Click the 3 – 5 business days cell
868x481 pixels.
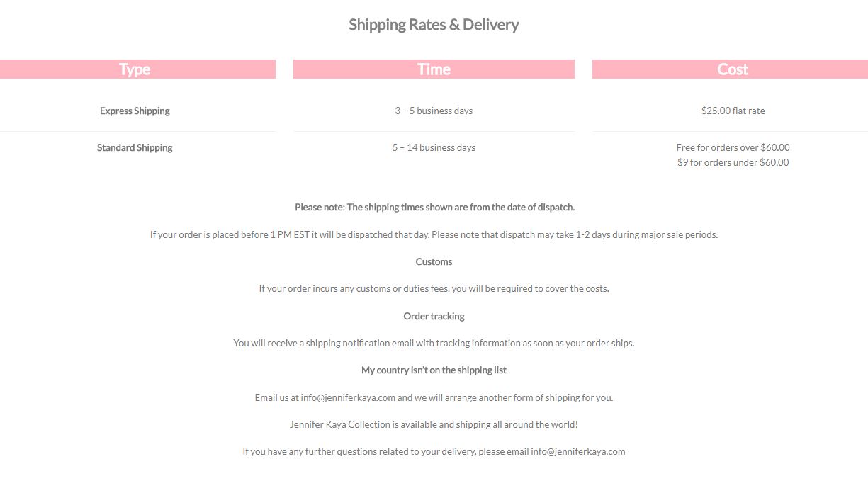434,111
